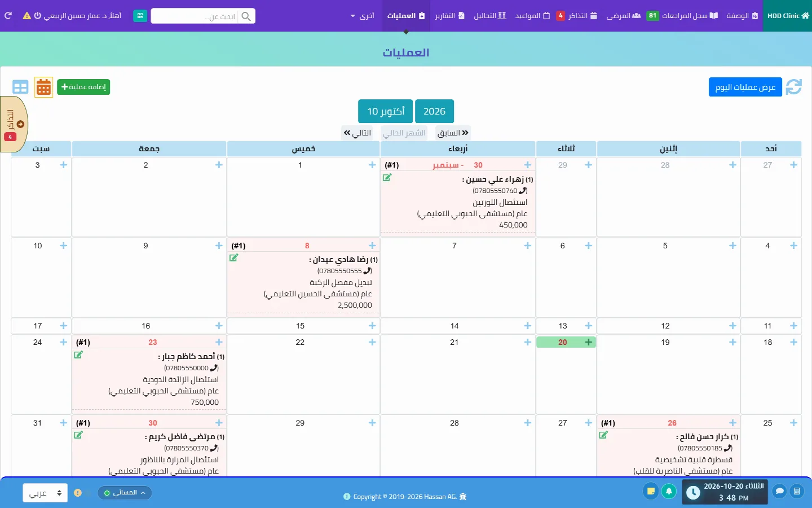Click the refresh arrows icon beside عرض عمليات اليوم
Screen dimensions: 812x508
[793, 87]
